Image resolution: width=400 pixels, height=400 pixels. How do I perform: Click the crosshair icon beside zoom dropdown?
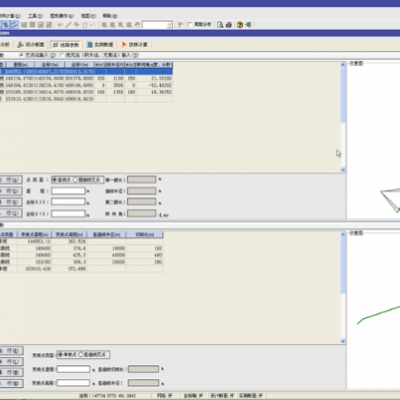180,25
